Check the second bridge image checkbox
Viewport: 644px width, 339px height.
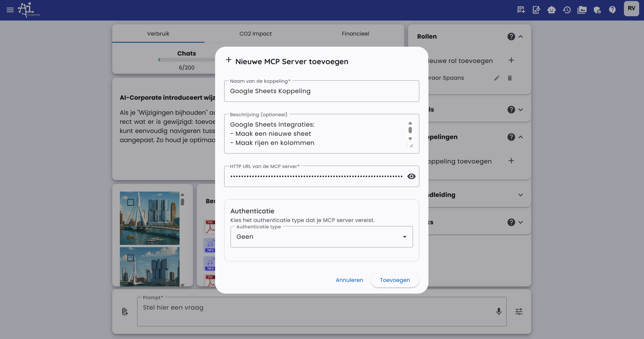point(131,258)
